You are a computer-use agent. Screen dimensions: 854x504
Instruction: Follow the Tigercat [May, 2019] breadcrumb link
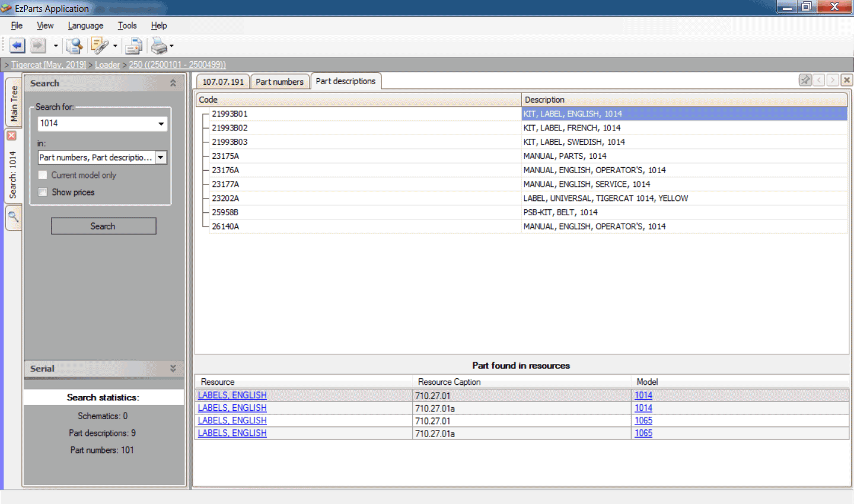(49, 65)
